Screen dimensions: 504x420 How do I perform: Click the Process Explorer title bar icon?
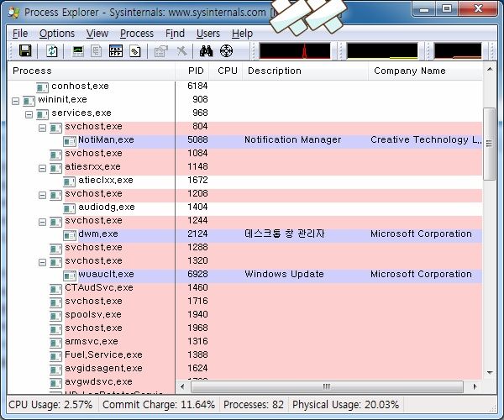[13, 13]
